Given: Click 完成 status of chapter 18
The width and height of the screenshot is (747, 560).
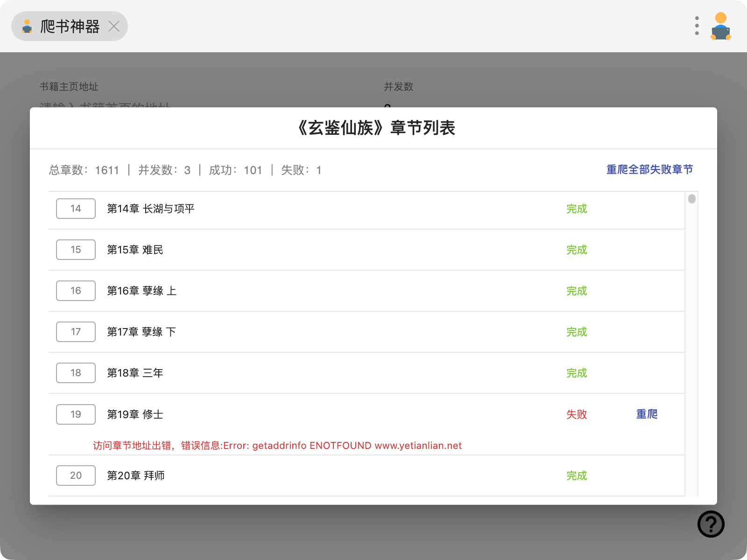Looking at the screenshot, I should pos(577,373).
